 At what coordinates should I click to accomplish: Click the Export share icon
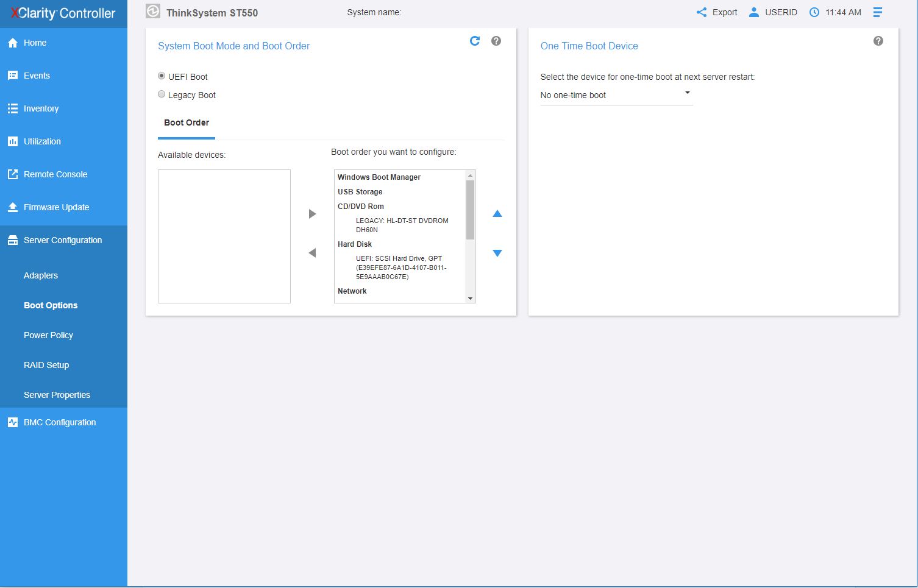(x=702, y=12)
